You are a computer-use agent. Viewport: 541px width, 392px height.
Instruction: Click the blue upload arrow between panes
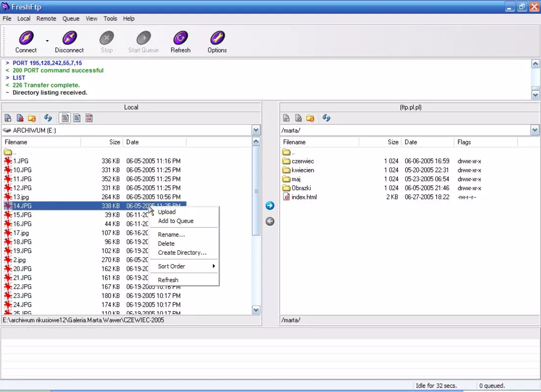pos(270,206)
